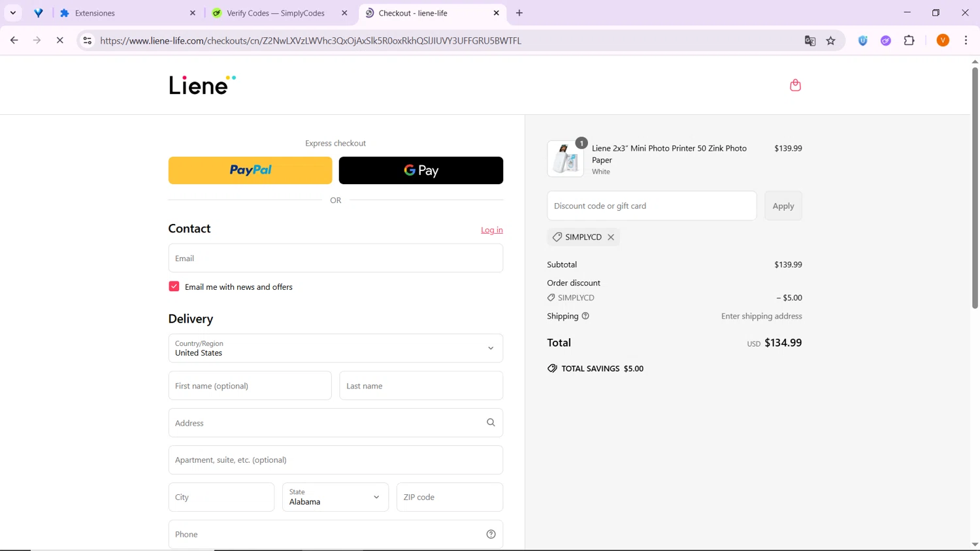The height and width of the screenshot is (551, 980).
Task: Uncheck Email me with news and offers
Action: click(174, 287)
